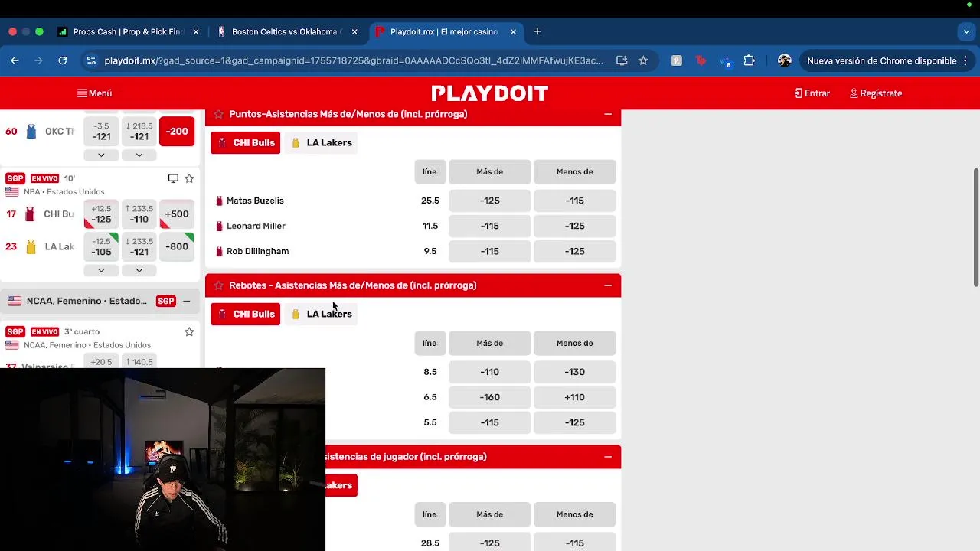Select CHI Bulls tab in Rebotes - Asistencias
This screenshot has width=980, height=551.
[x=246, y=314]
